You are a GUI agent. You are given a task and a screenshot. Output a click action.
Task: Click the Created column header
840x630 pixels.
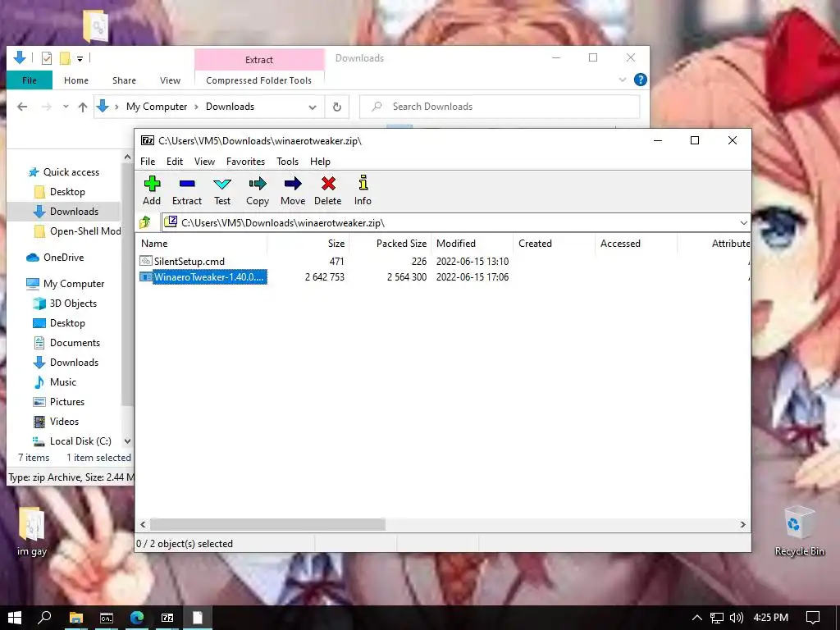click(x=554, y=243)
